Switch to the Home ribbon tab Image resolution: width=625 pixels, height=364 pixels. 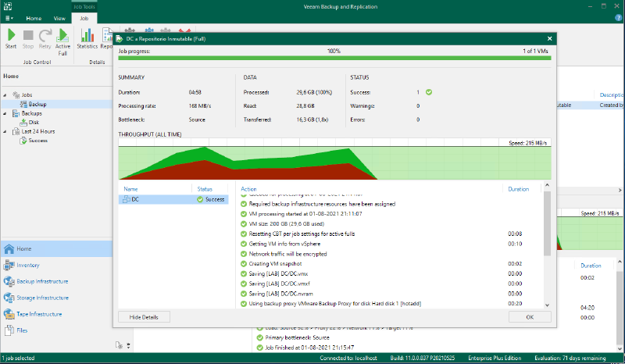tap(34, 18)
